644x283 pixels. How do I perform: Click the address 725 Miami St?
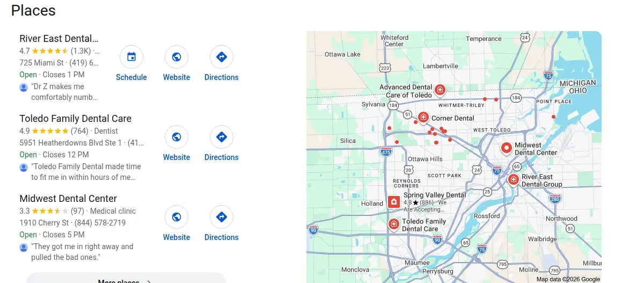41,63
